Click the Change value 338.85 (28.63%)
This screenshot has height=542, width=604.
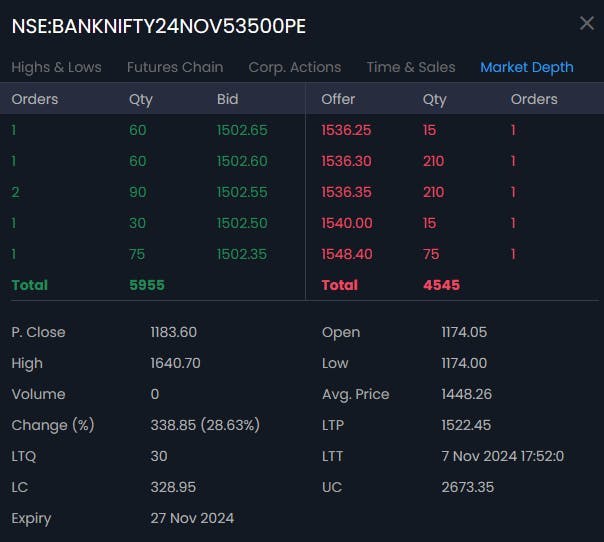click(205, 425)
